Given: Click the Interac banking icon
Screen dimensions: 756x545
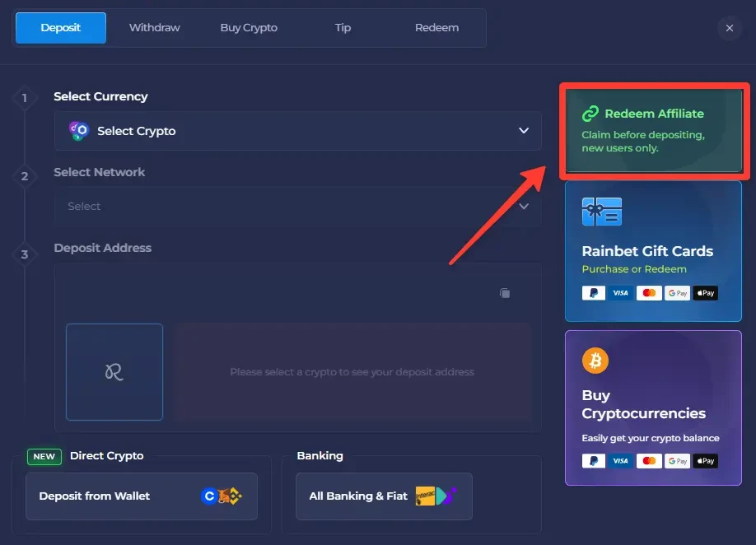Looking at the screenshot, I should point(425,496).
